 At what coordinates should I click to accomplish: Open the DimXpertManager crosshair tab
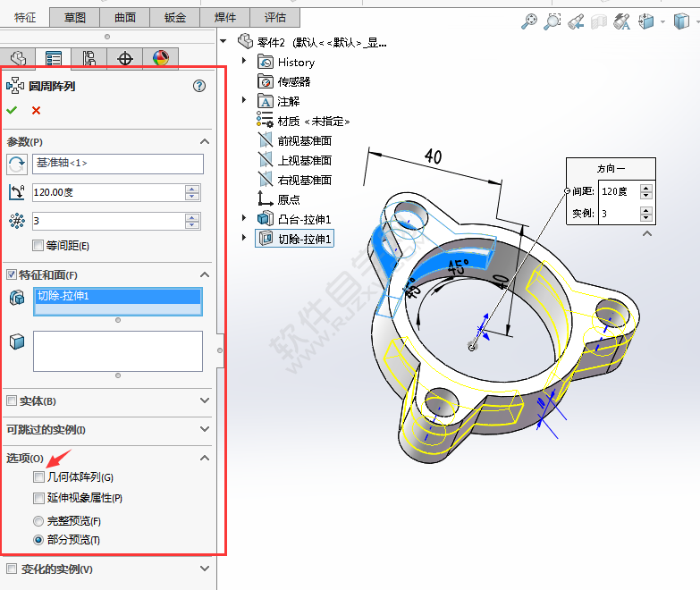tap(125, 58)
